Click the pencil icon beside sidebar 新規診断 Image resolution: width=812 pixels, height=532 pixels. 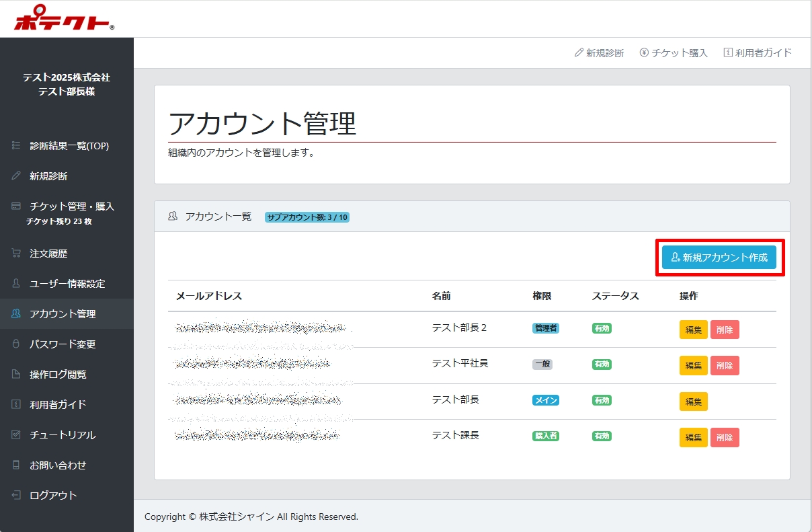pos(16,176)
